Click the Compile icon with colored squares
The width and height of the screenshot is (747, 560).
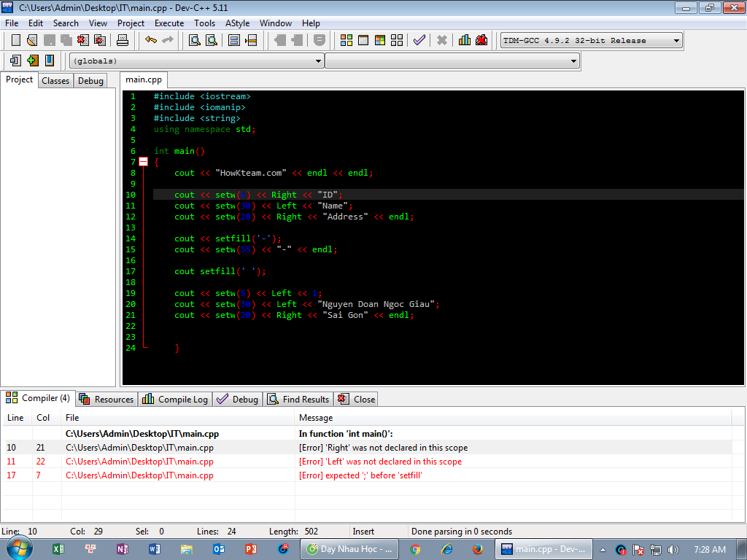[347, 40]
